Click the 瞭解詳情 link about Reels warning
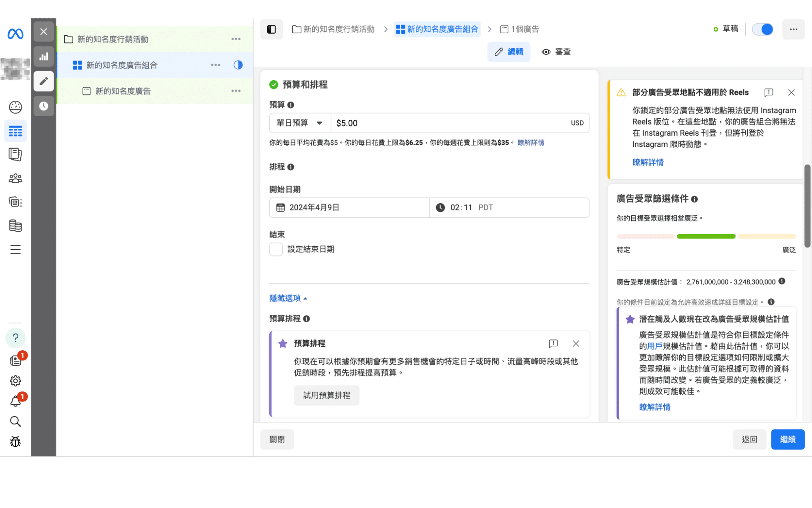 [x=648, y=162]
